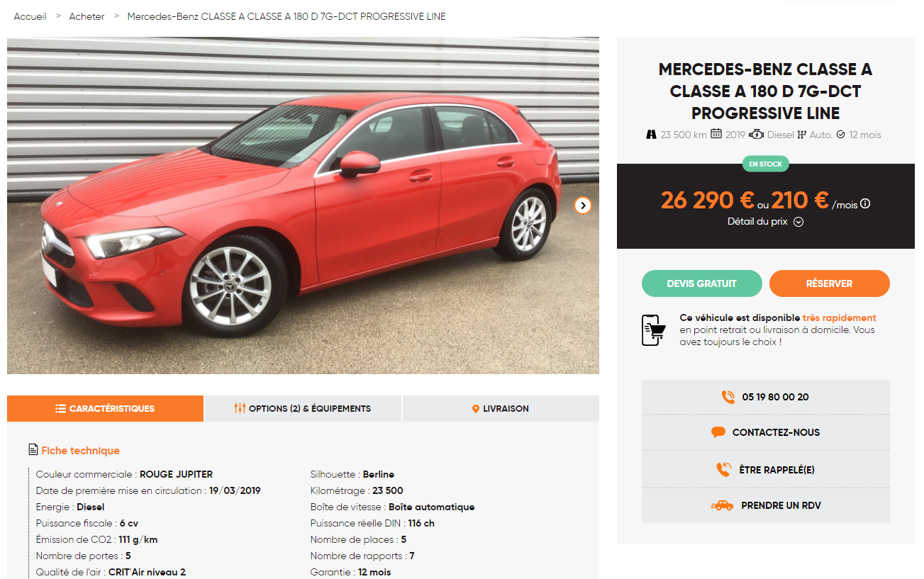Click the En stock badge
The width and height of the screenshot is (924, 579).
coord(766,164)
